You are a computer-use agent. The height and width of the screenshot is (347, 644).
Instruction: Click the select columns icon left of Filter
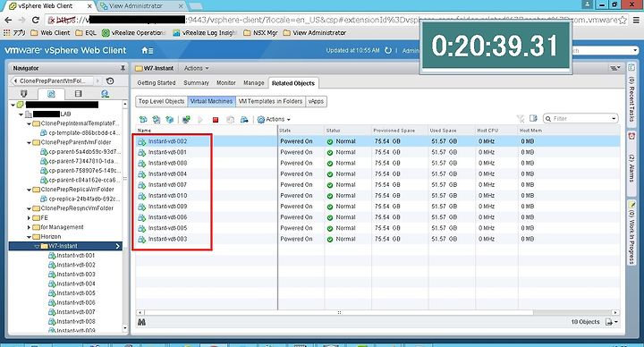click(x=533, y=119)
